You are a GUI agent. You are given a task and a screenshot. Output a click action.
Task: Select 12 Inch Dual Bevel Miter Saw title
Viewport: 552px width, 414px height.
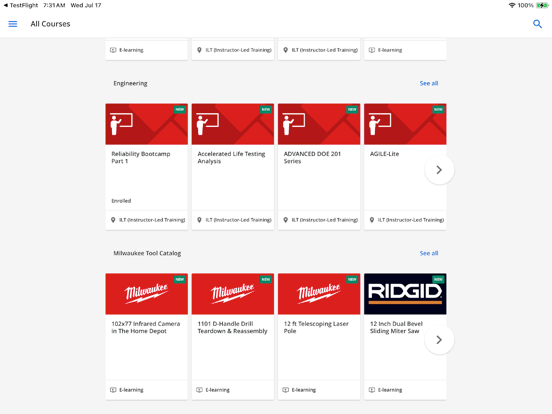(x=396, y=327)
